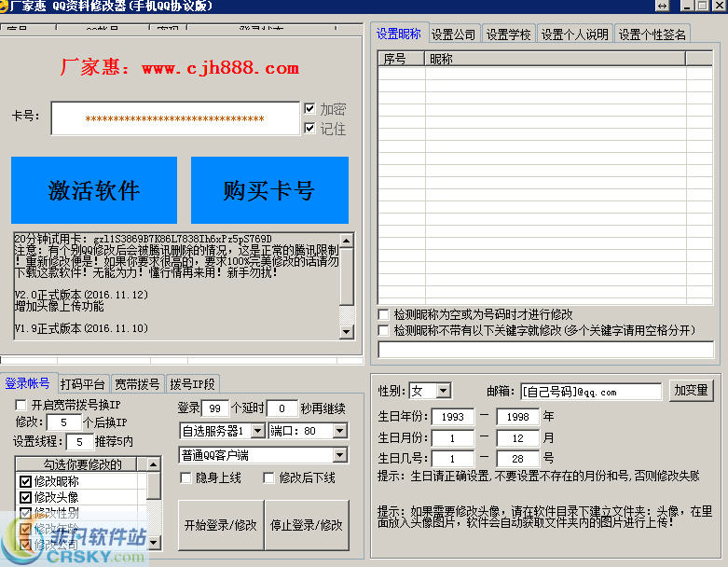Click 停止登录/修改 button

tap(307, 525)
